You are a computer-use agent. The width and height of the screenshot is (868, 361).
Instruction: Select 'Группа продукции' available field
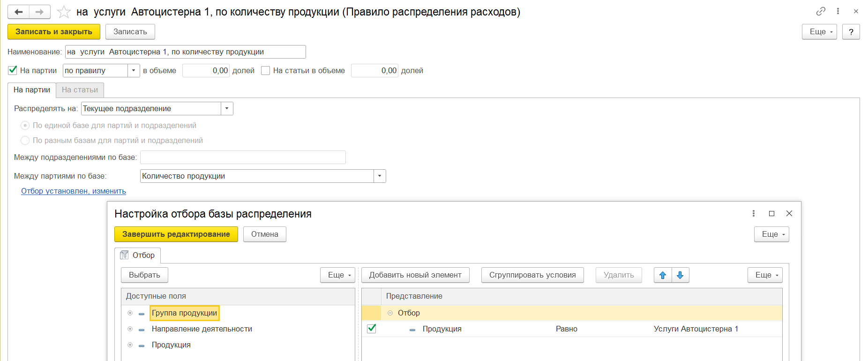[184, 313]
